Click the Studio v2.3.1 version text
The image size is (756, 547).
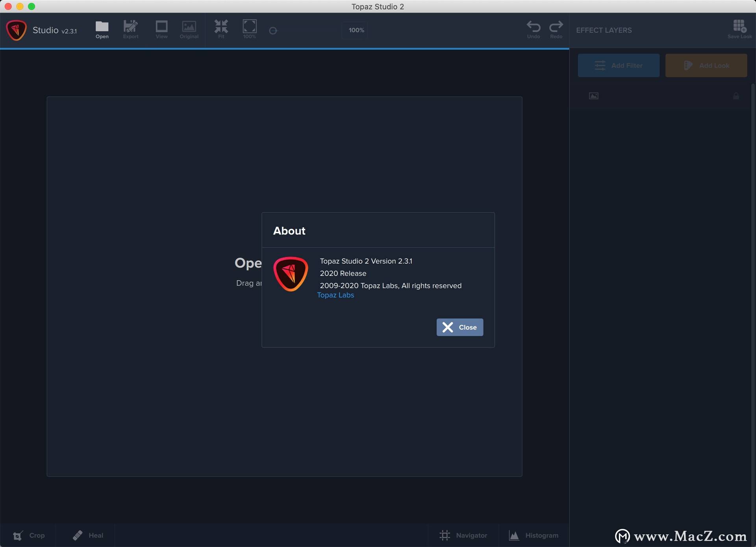point(55,30)
